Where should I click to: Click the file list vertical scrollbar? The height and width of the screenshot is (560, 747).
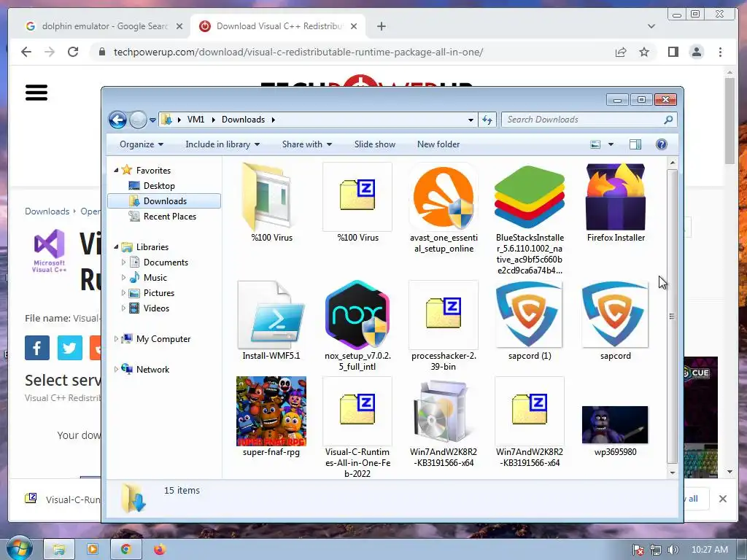[x=672, y=316]
